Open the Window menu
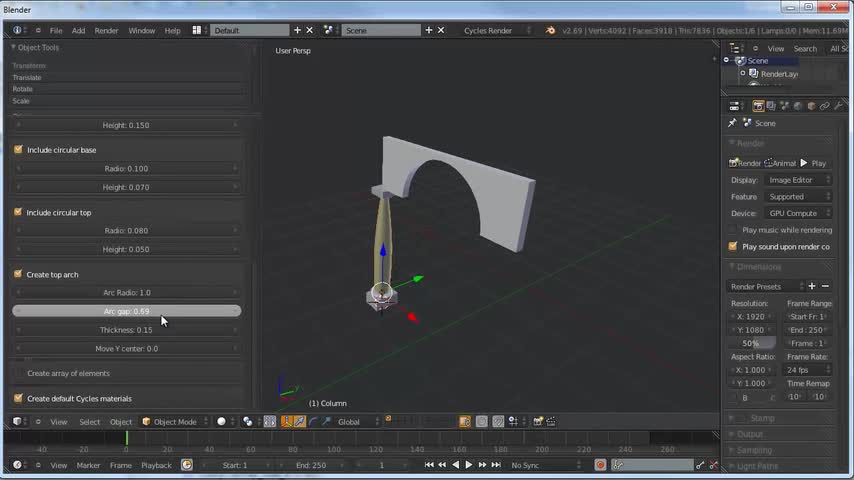854x480 pixels. (x=142, y=31)
